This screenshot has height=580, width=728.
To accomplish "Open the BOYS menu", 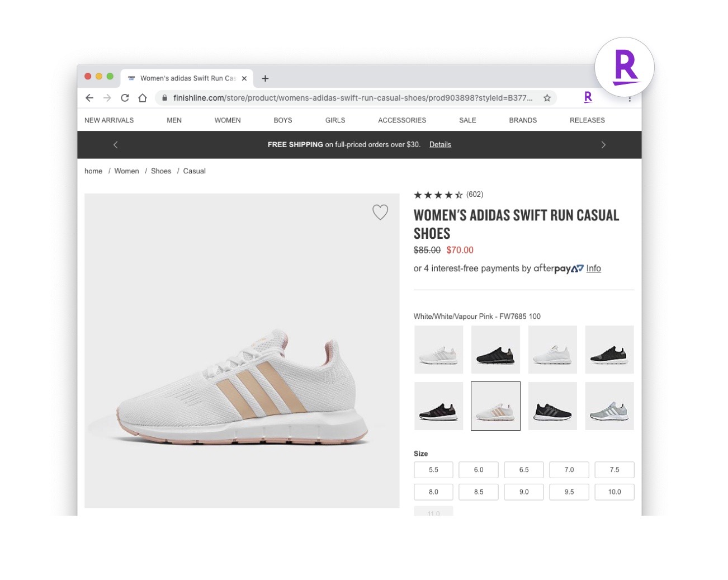I will pyautogui.click(x=283, y=120).
